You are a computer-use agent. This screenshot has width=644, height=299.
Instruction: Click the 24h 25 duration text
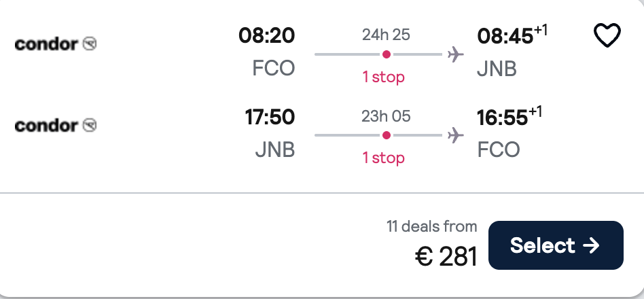(386, 35)
